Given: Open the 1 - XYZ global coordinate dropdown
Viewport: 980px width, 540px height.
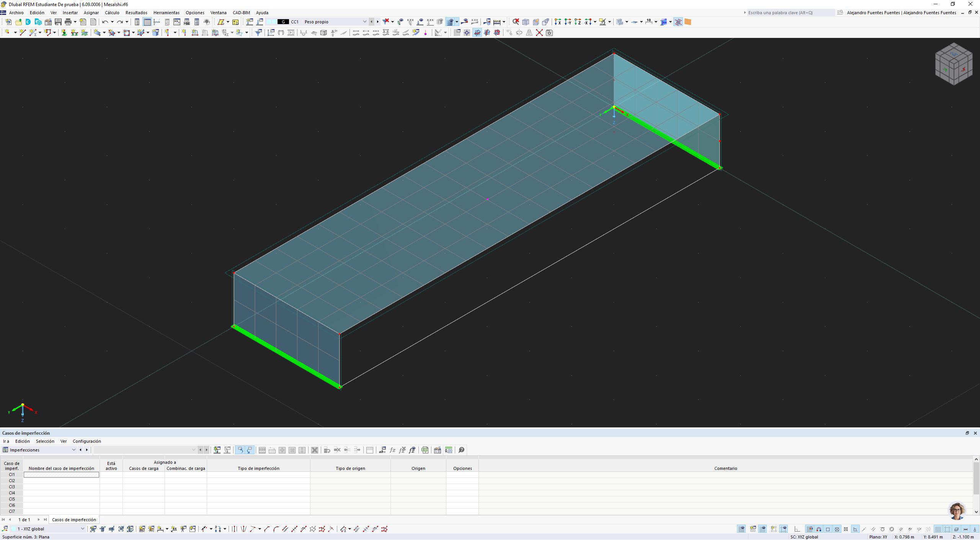Looking at the screenshot, I should point(82,529).
